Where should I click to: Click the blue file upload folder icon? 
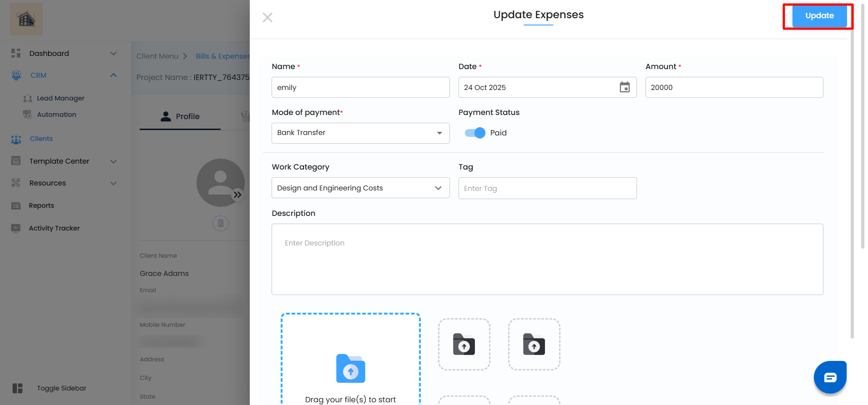350,369
